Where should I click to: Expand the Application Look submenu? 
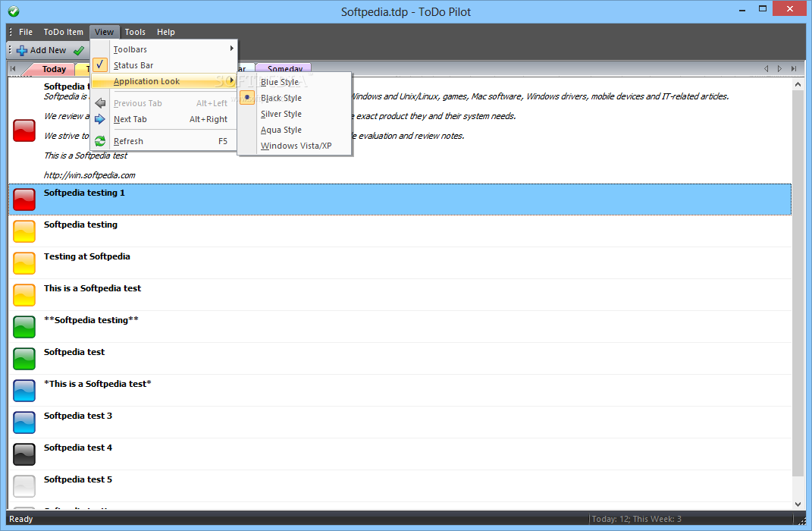coord(164,81)
